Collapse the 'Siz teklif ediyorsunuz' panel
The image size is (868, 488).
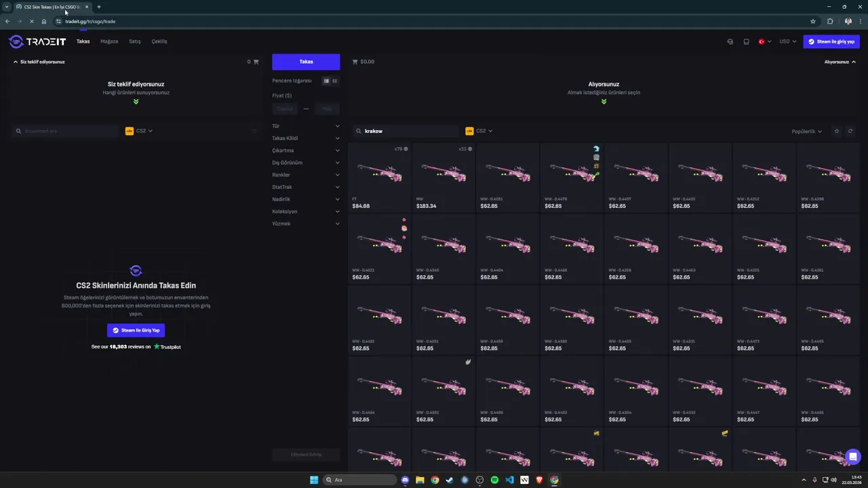tap(39, 62)
